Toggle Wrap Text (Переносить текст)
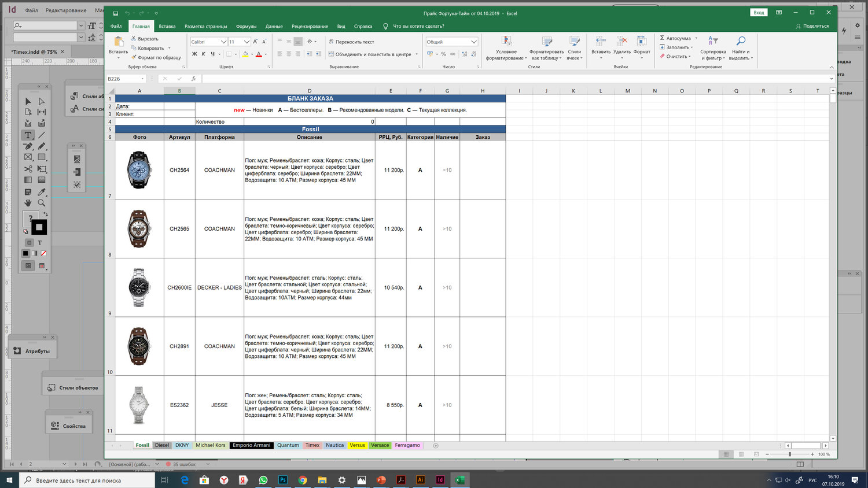Screen dimensions: 868x488 351,42
